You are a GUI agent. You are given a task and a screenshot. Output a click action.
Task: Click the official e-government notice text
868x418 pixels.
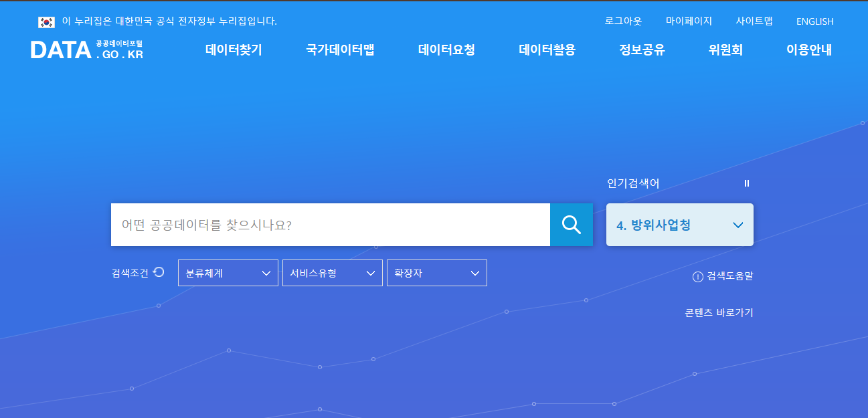pos(169,21)
